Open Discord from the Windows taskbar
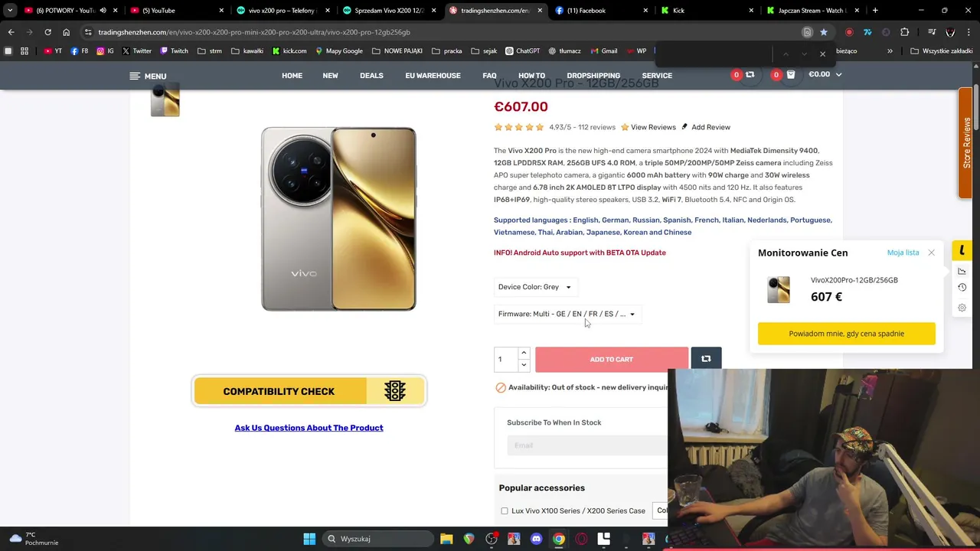Screen dimensions: 980x551 pyautogui.click(x=536, y=539)
